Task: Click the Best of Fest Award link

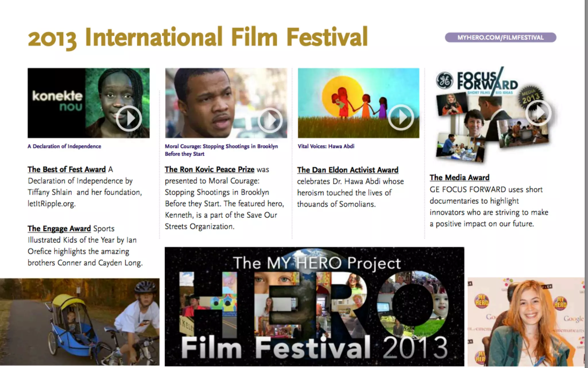Action: [67, 169]
